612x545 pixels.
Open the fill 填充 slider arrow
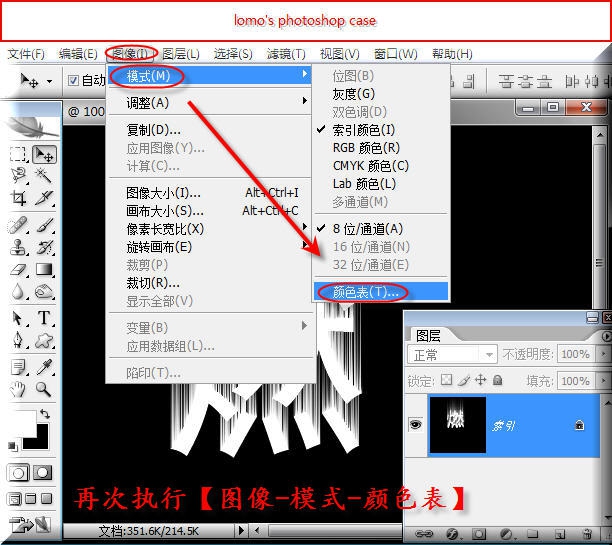coord(603,380)
